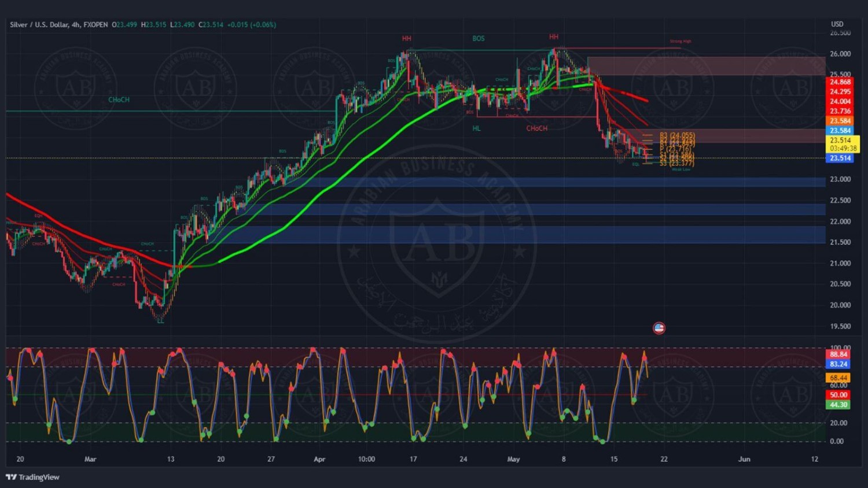
Task: Click the May label on time axis
Action: click(x=513, y=459)
